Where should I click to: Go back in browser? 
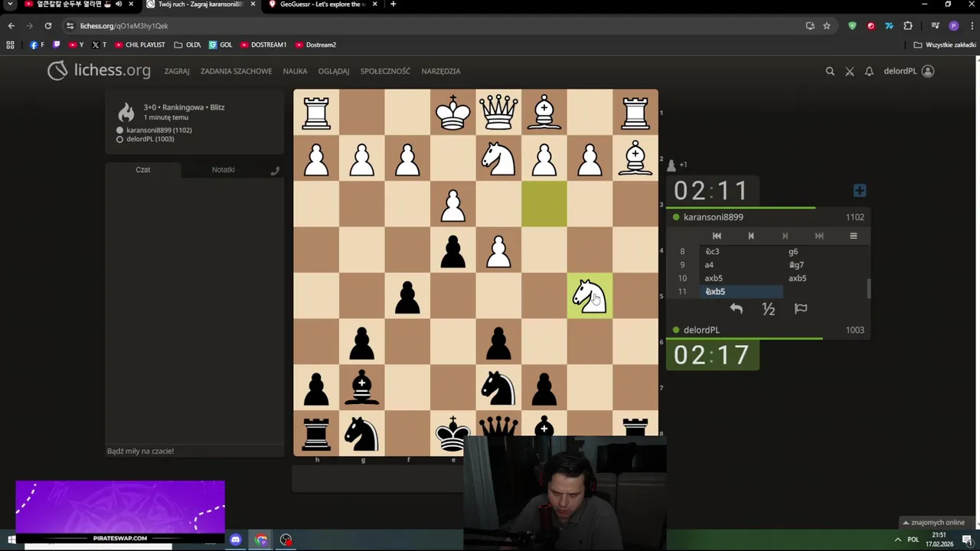11,26
